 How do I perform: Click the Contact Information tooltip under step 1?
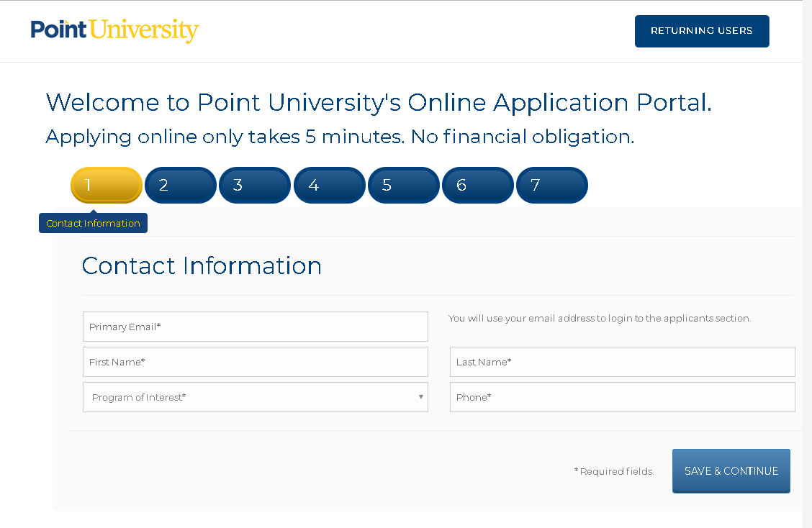point(93,223)
